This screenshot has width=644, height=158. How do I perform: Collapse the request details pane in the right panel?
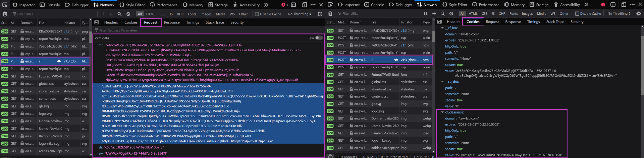[x=439, y=22]
